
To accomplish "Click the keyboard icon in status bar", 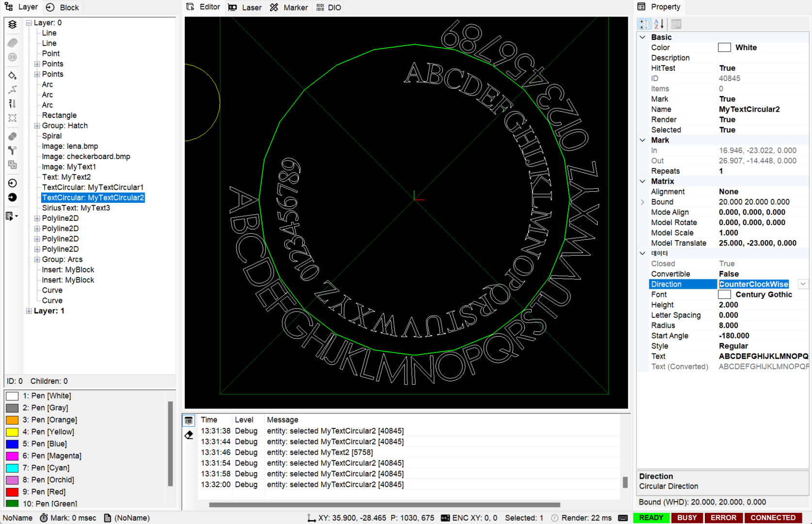I will pos(623,518).
